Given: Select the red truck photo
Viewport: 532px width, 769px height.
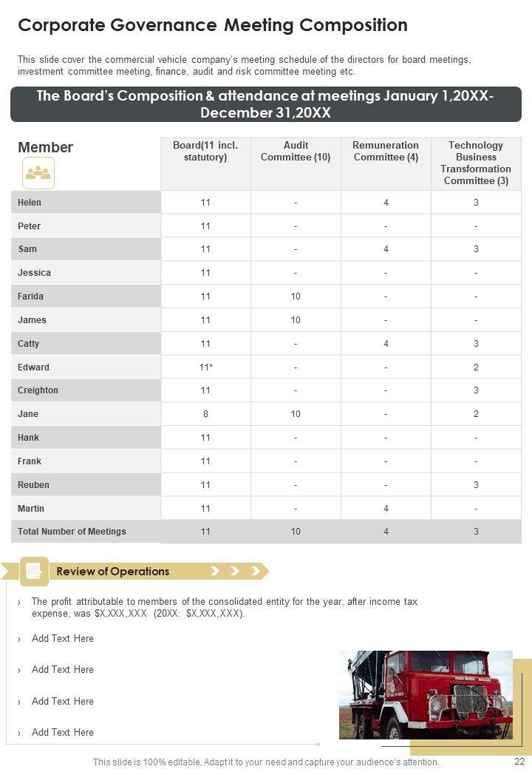Looking at the screenshot, I should (426, 694).
